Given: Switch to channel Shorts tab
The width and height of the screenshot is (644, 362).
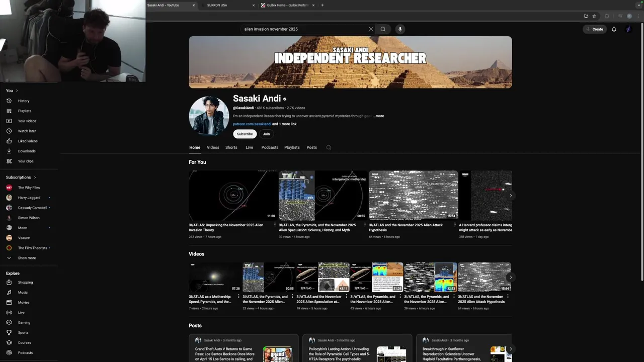Looking at the screenshot, I should 231,147.
